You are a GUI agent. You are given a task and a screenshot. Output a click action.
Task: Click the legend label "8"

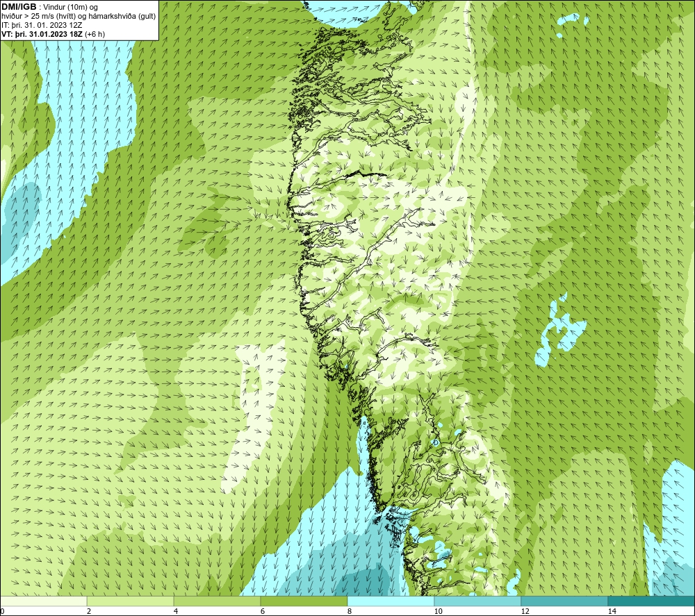pos(350,611)
